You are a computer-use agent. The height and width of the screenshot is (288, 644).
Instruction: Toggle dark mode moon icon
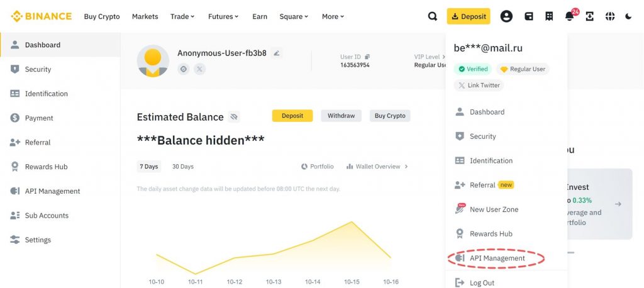(x=628, y=16)
